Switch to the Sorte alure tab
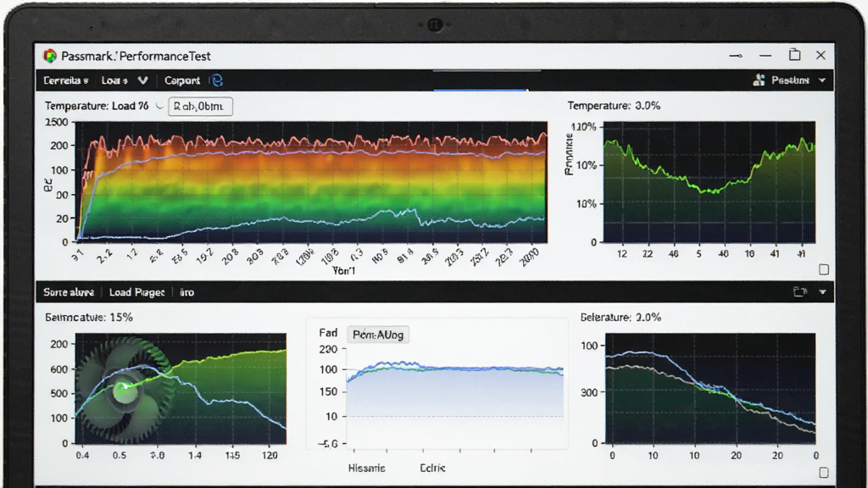 point(69,292)
